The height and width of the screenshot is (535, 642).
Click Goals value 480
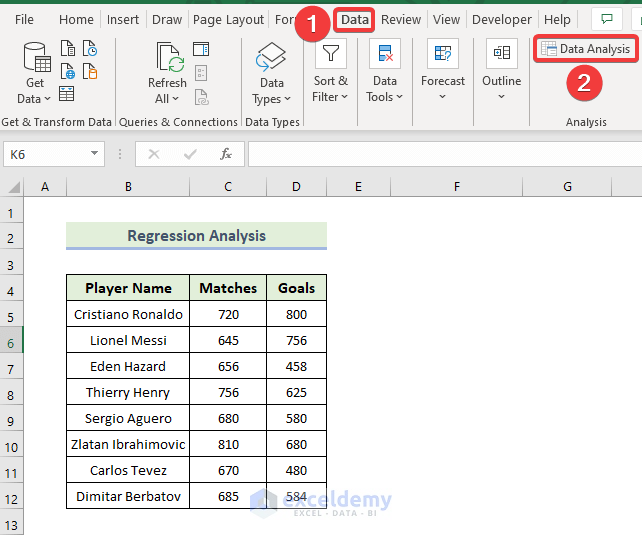coord(296,470)
